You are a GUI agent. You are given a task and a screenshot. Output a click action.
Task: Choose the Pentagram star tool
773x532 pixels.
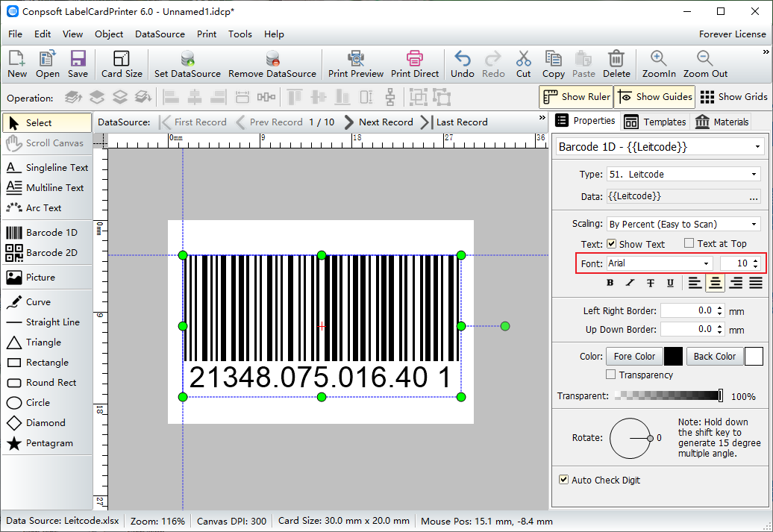coord(47,443)
